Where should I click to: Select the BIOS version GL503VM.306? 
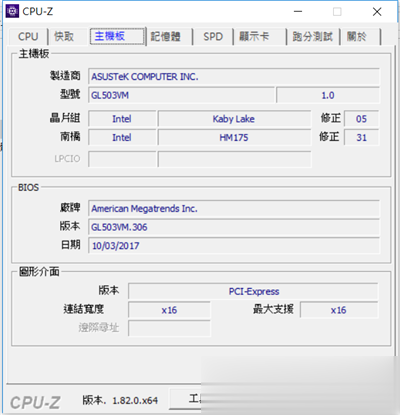click(234, 227)
